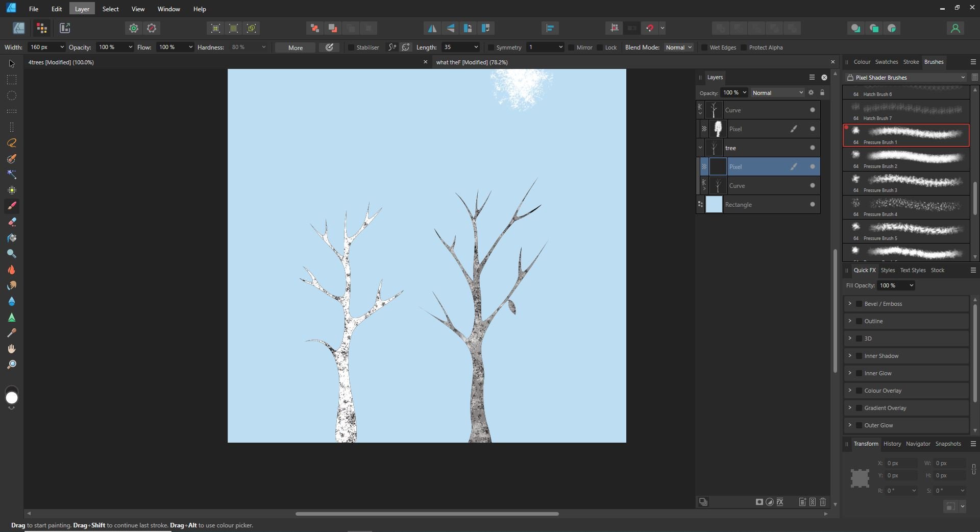
Task: Click the add mask layer icon
Action: coord(759,502)
